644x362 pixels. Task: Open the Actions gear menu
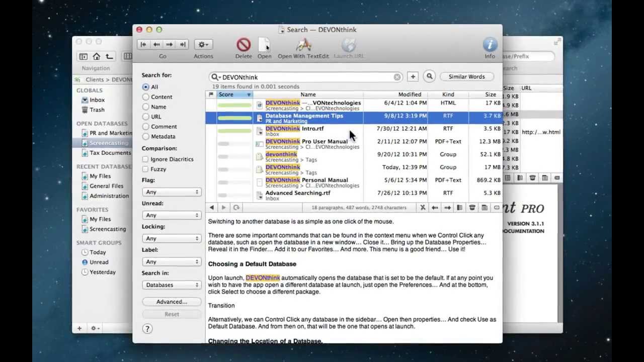tap(203, 44)
